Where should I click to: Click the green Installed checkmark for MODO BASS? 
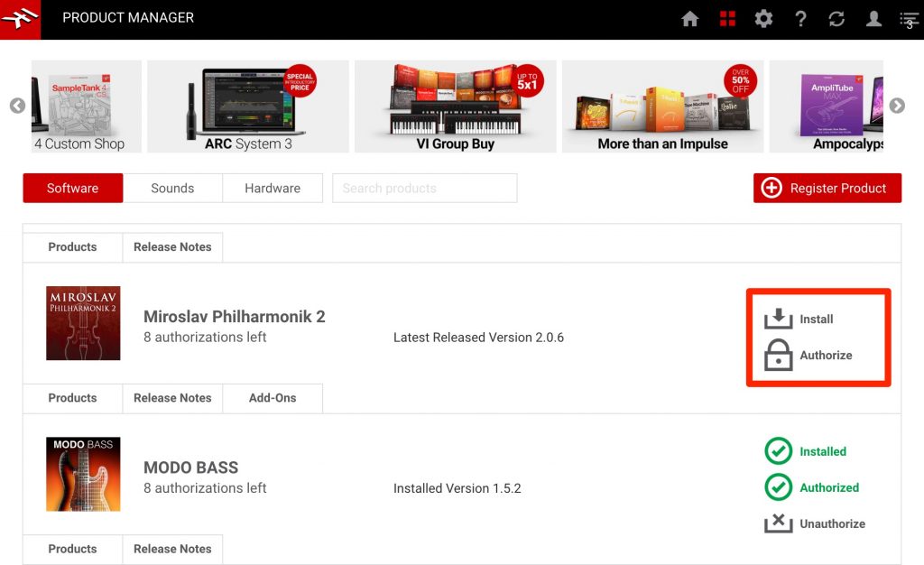pos(777,451)
